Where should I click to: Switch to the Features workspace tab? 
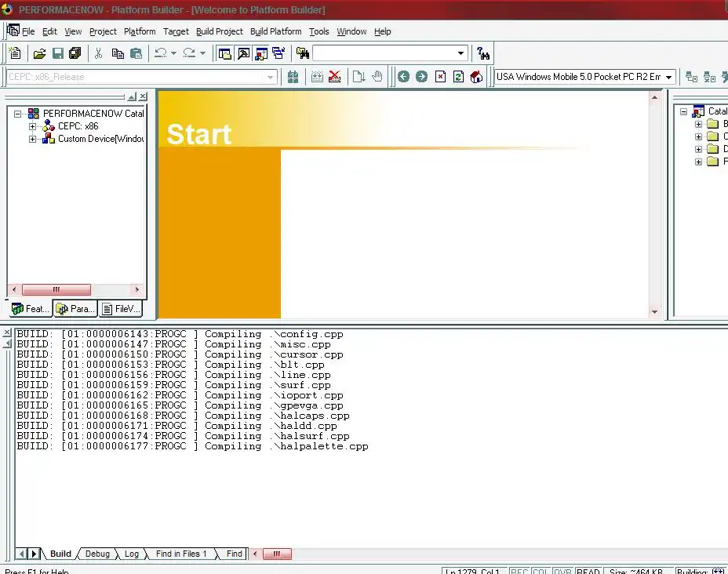coord(31,309)
